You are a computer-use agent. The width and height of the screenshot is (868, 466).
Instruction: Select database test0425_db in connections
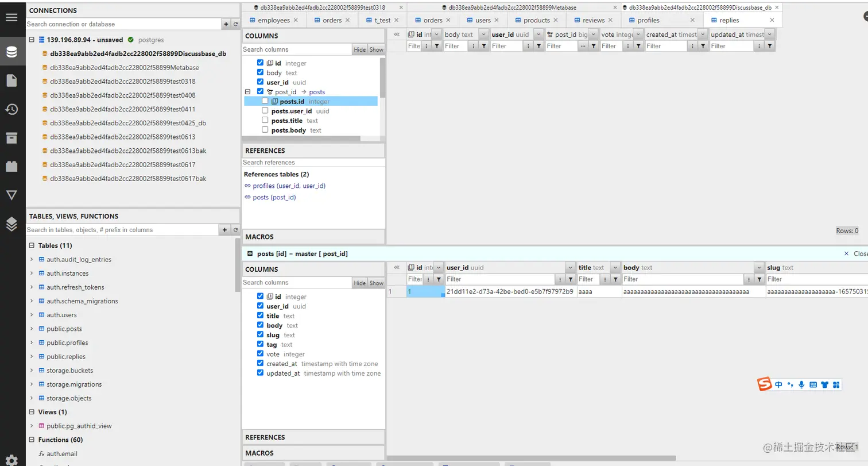click(x=127, y=123)
